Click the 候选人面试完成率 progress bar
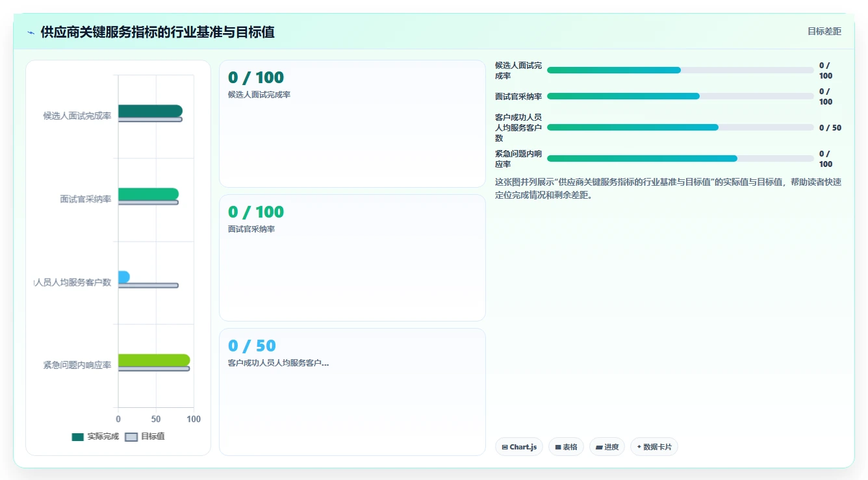Viewport: 868px width, 480px height. point(680,70)
